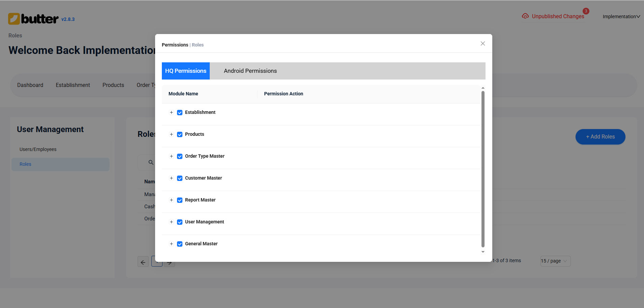Uncheck the Establishment permission checkbox
Viewport: 644px width, 308px height.
coord(180,113)
